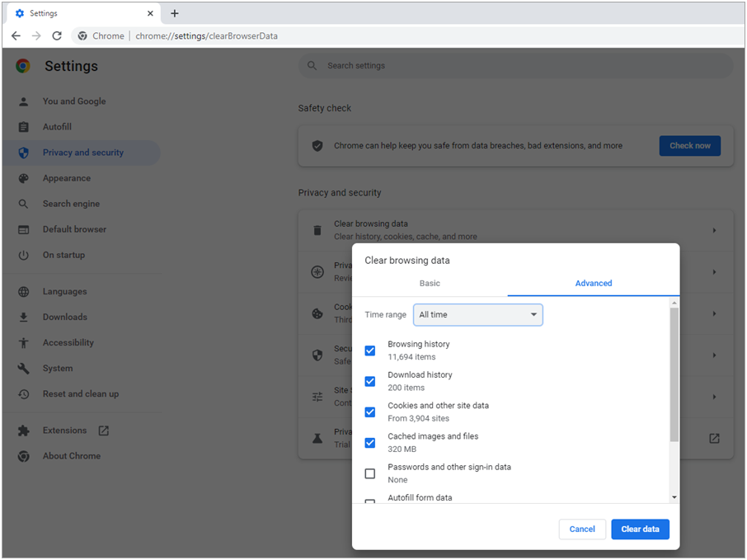
Task: Click the person icon for You and Google
Action: [x=23, y=101]
